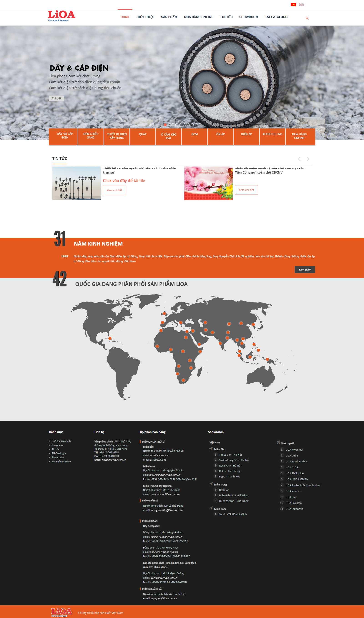The height and width of the screenshot is (618, 364).
Task: Go to next news with right arrow
Action: (x=308, y=159)
